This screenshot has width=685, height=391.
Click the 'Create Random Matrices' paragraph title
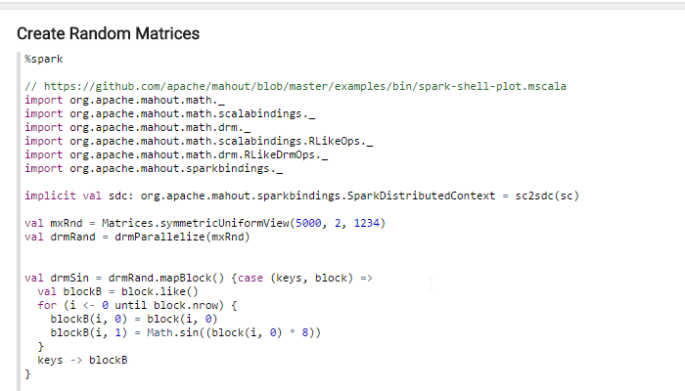pyautogui.click(x=108, y=34)
